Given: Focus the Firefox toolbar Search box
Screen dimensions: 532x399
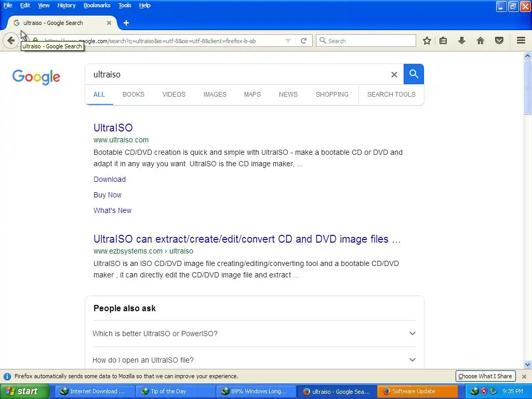Looking at the screenshot, I should [366, 41].
